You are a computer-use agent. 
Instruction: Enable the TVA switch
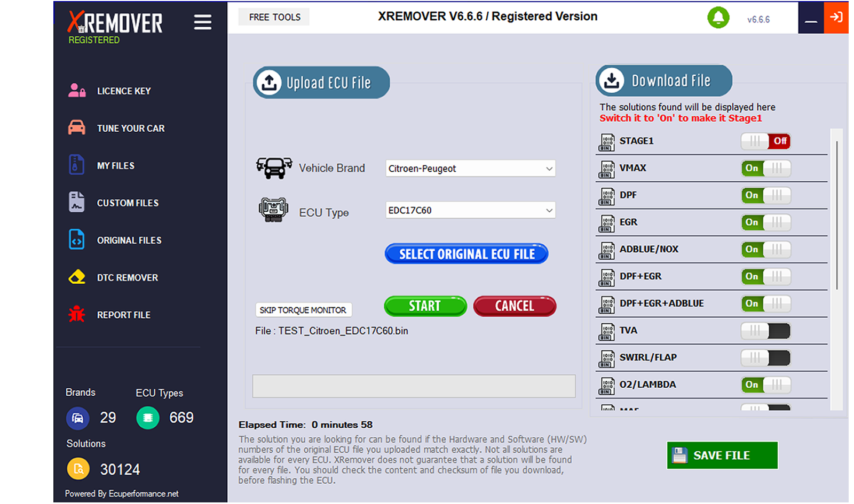(x=765, y=331)
